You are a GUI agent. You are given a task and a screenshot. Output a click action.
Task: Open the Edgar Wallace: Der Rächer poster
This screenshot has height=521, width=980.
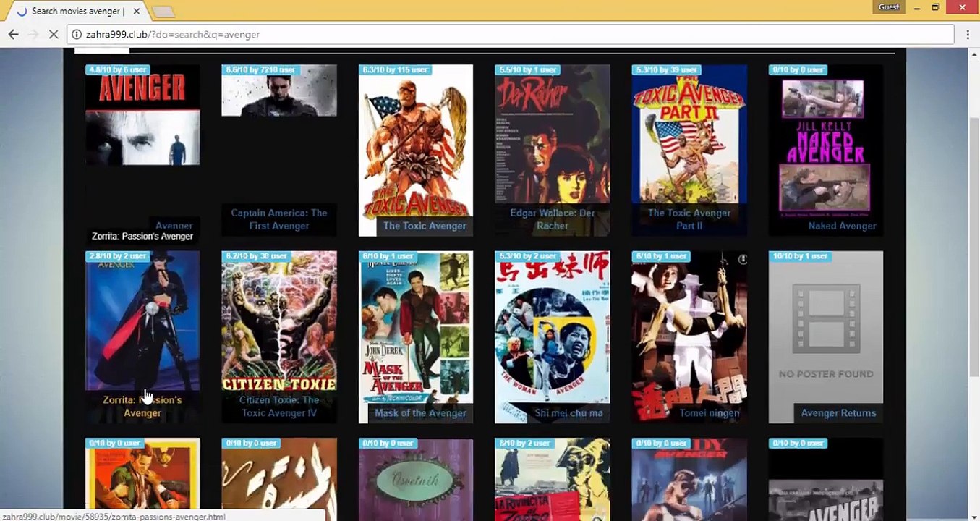coord(553,150)
